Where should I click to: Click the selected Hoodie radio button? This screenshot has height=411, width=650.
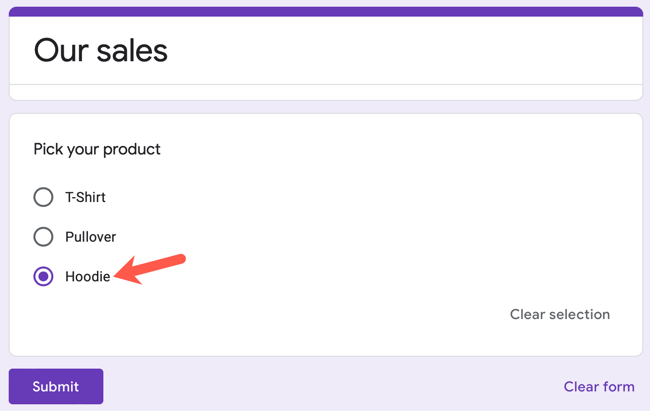pos(43,276)
